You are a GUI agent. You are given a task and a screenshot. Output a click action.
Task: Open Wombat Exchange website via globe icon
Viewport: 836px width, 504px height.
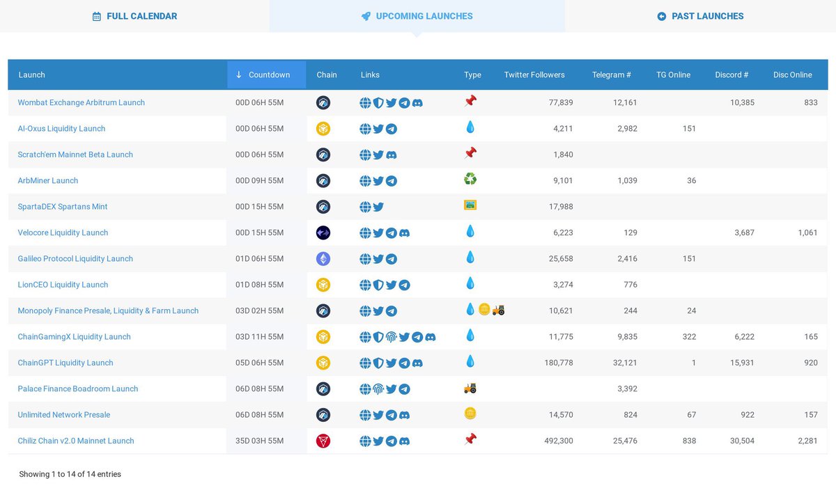click(x=365, y=102)
